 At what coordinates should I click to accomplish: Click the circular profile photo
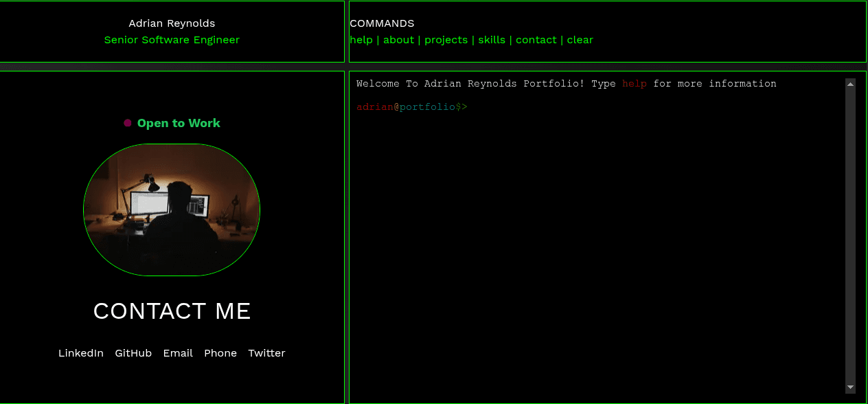172,209
